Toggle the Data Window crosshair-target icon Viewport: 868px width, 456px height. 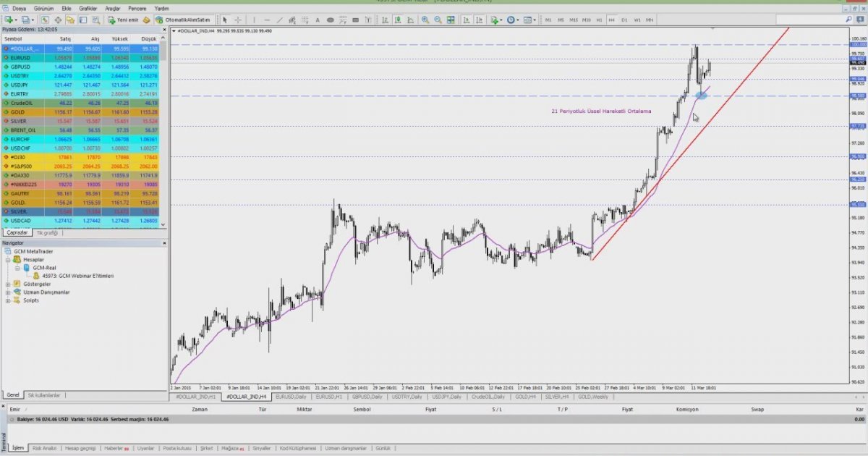tap(58, 20)
